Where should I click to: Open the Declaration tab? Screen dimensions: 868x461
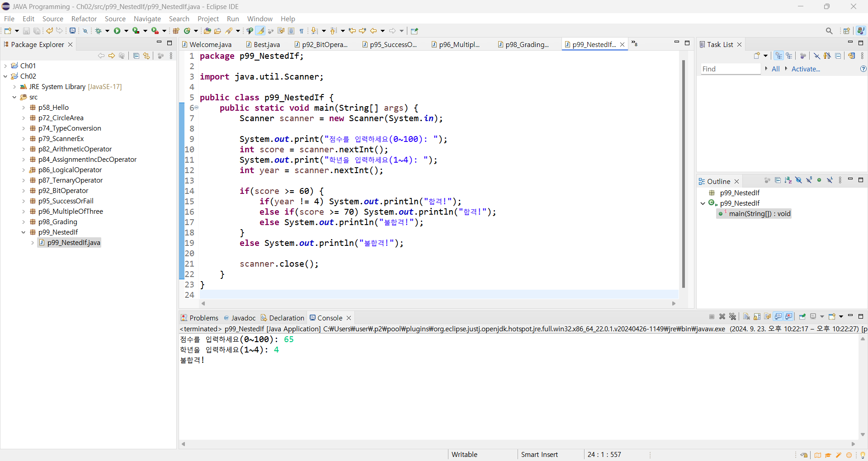283,318
